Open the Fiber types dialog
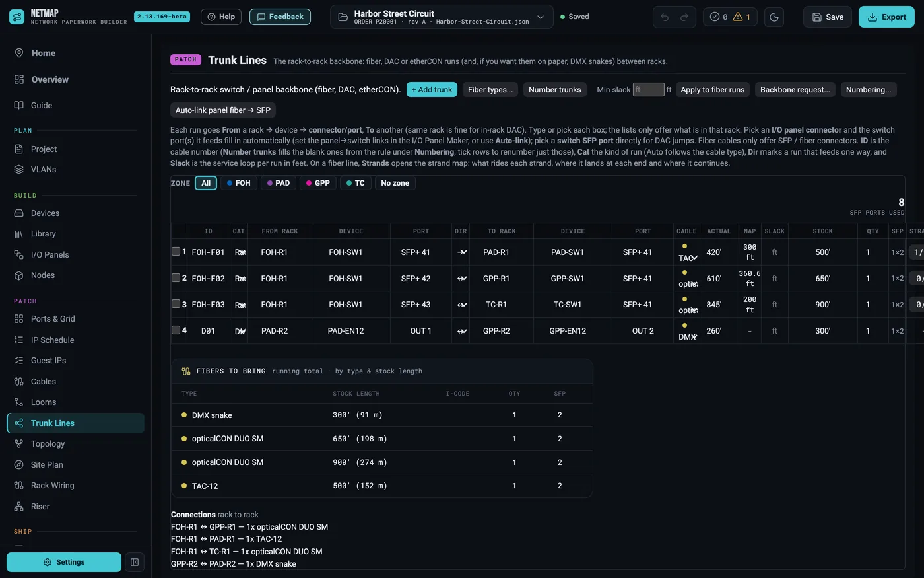This screenshot has height=578, width=924. 490,90
